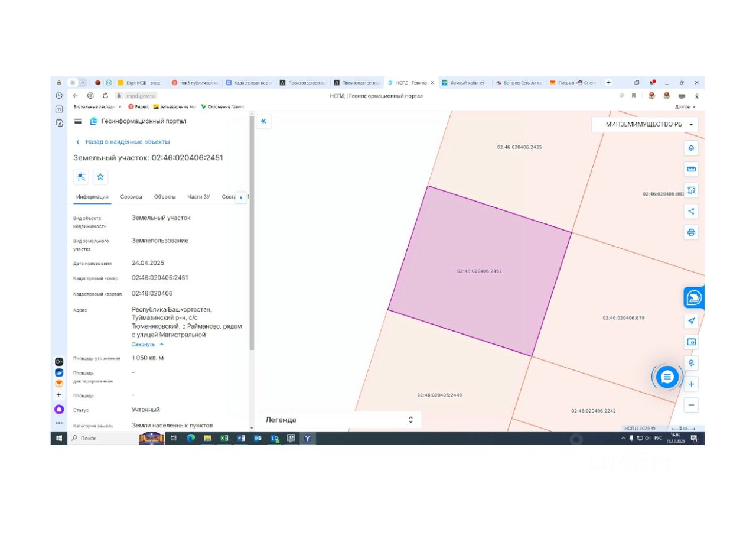Open Outlook from the taskbar
This screenshot has width=756, height=535.
tap(258, 438)
